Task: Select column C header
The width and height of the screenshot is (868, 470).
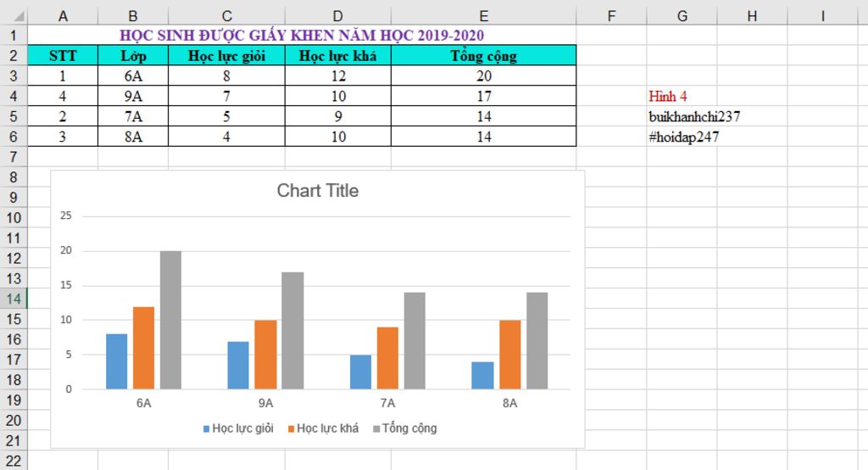Action: coord(226,16)
